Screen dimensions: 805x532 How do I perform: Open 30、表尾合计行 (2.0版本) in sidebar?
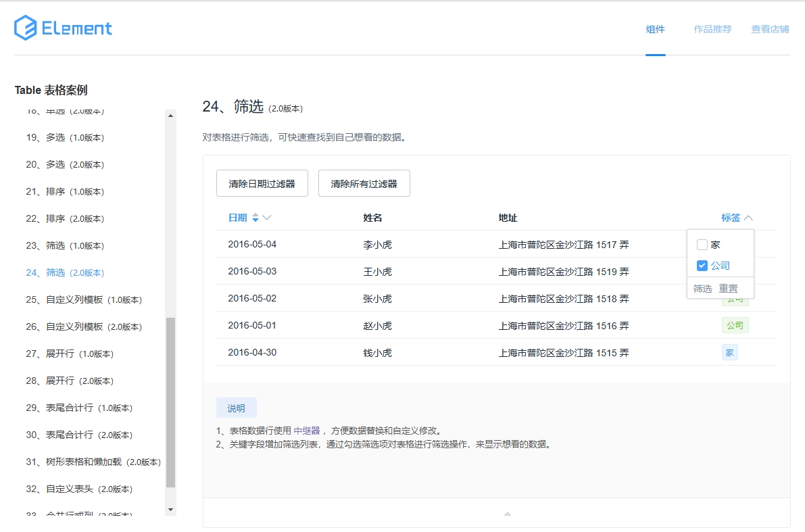(x=79, y=435)
